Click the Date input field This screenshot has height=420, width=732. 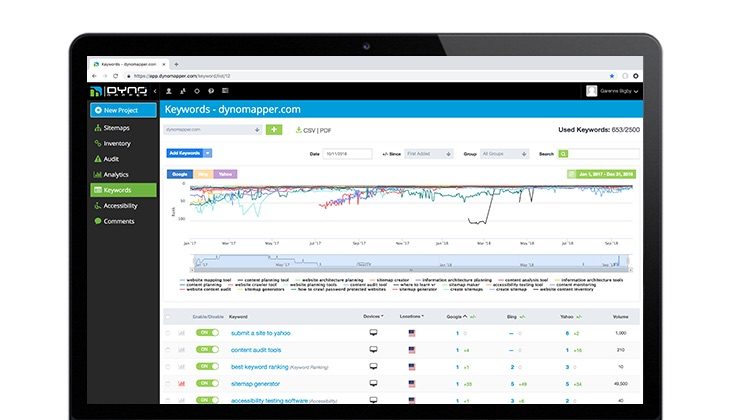tap(347, 154)
